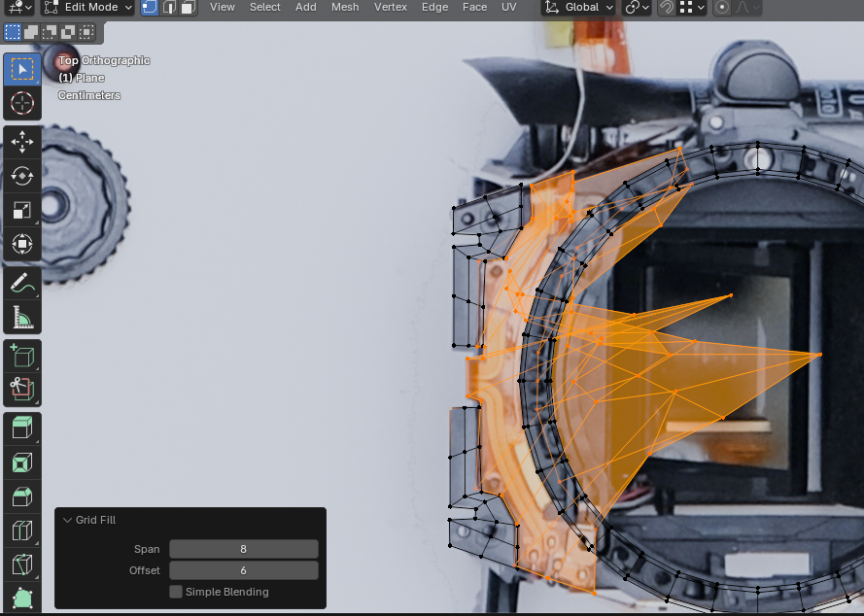Screen dimensions: 864x616
Task: Activate the Measure tool
Action: 21,317
